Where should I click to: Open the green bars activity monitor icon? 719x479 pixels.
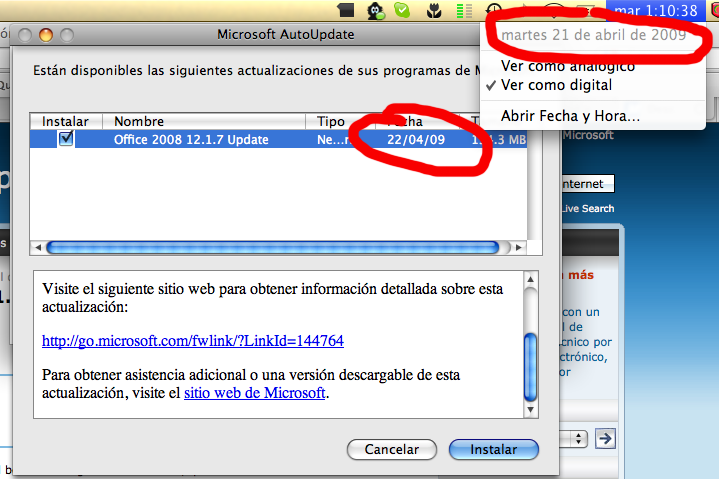tap(464, 10)
